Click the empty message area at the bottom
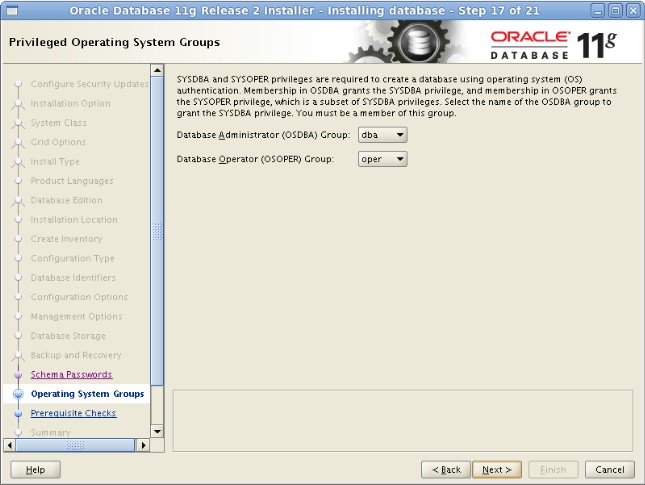Image resolution: width=645 pixels, height=485 pixels. tap(403, 420)
